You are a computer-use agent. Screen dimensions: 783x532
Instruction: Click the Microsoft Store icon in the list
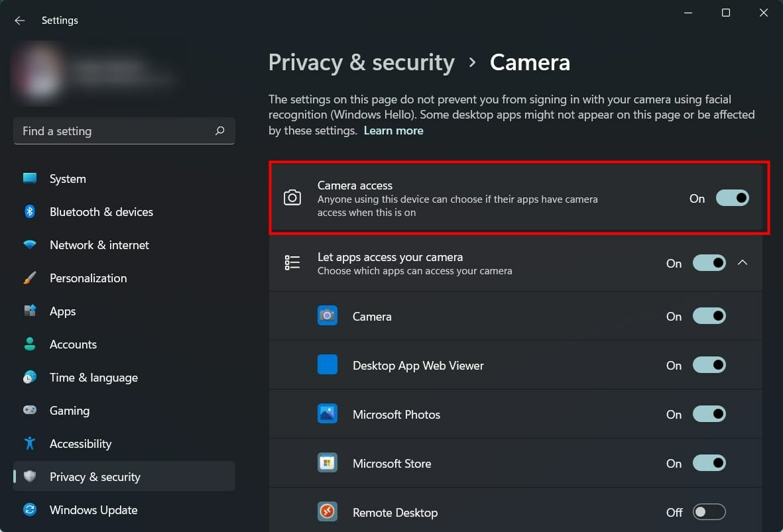[327, 463]
